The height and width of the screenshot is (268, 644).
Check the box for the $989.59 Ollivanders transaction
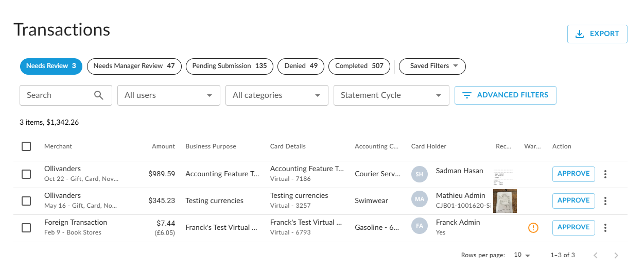[26, 174]
